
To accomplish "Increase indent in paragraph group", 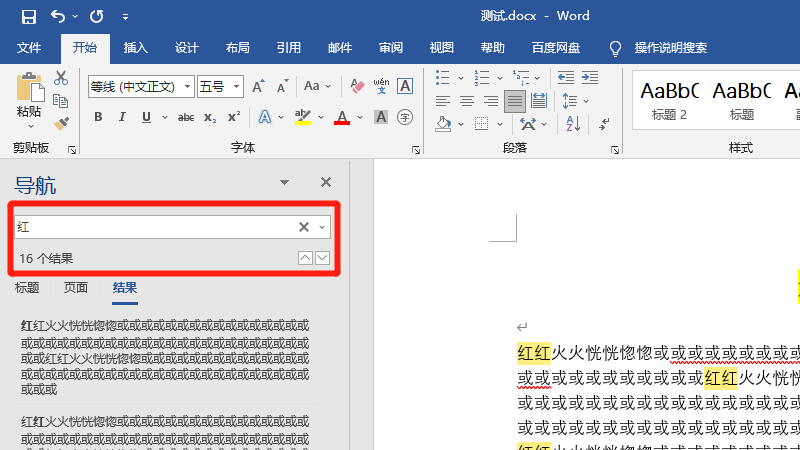I will pos(590,78).
